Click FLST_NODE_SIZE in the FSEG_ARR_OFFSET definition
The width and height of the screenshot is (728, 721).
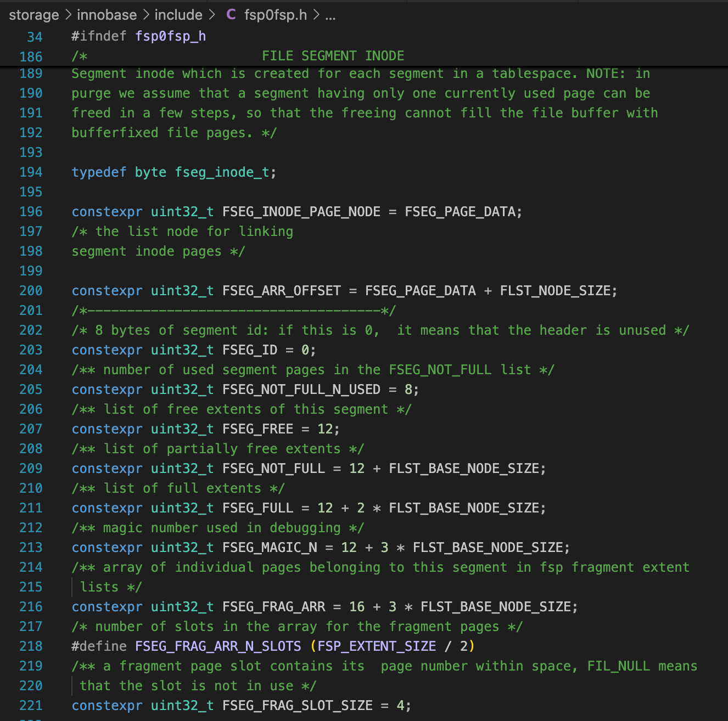(x=556, y=290)
